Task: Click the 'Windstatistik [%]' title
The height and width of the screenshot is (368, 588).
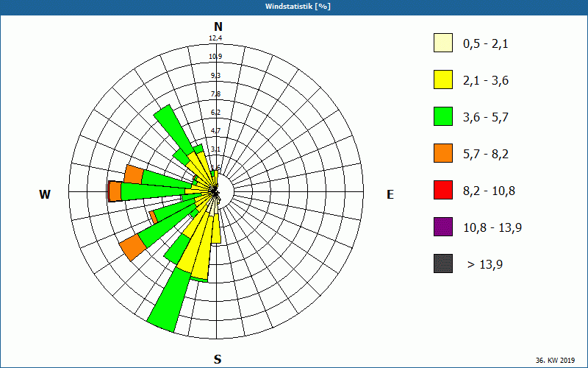Action: pos(298,7)
